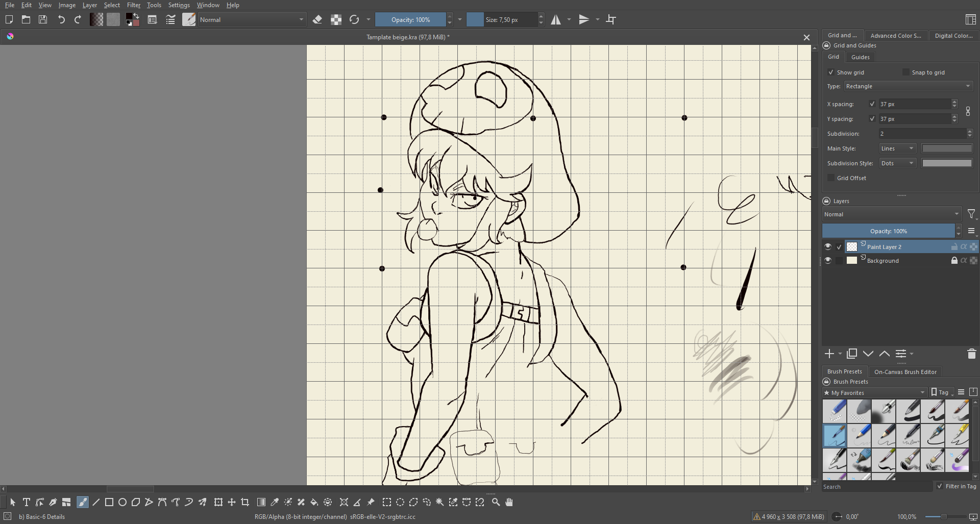Open the My Favorites tag dropdown
The height and width of the screenshot is (524, 980).
tap(874, 392)
